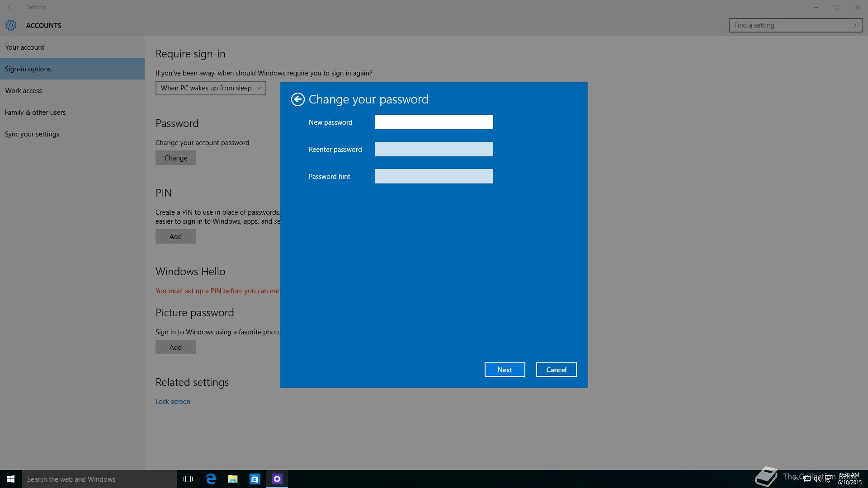
Task: Click the back arrow in password dialog
Action: pos(297,99)
